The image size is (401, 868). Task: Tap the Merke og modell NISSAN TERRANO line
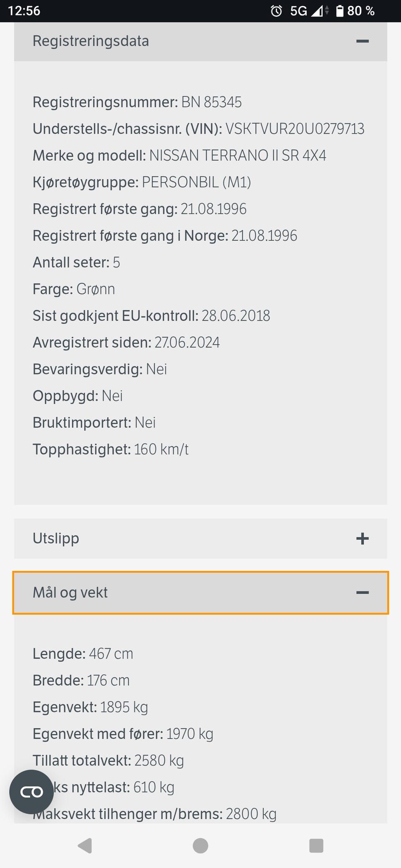click(180, 156)
